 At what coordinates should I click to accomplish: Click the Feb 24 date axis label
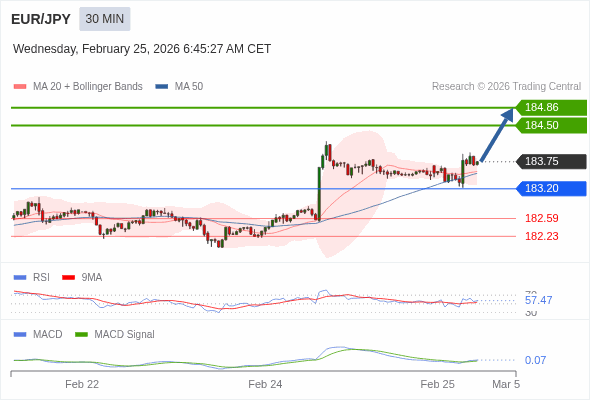click(265, 384)
